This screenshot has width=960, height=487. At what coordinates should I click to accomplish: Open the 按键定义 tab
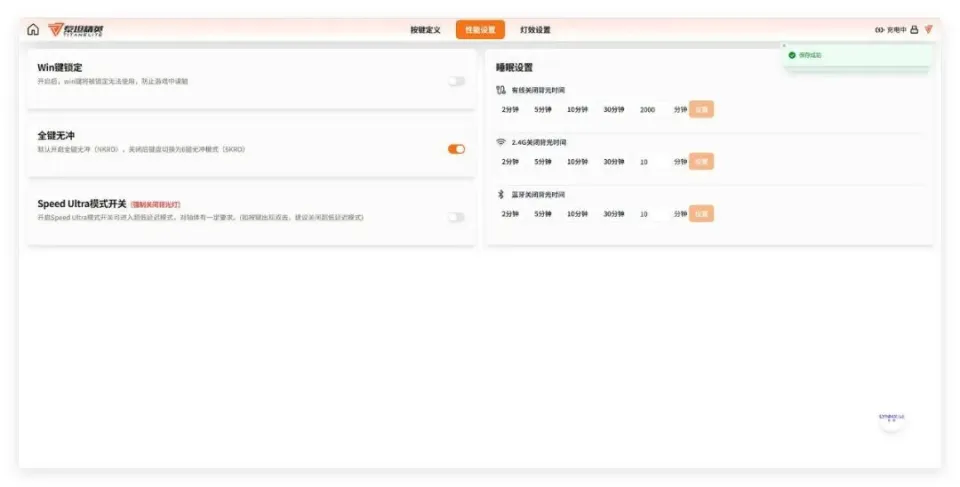pos(425,30)
